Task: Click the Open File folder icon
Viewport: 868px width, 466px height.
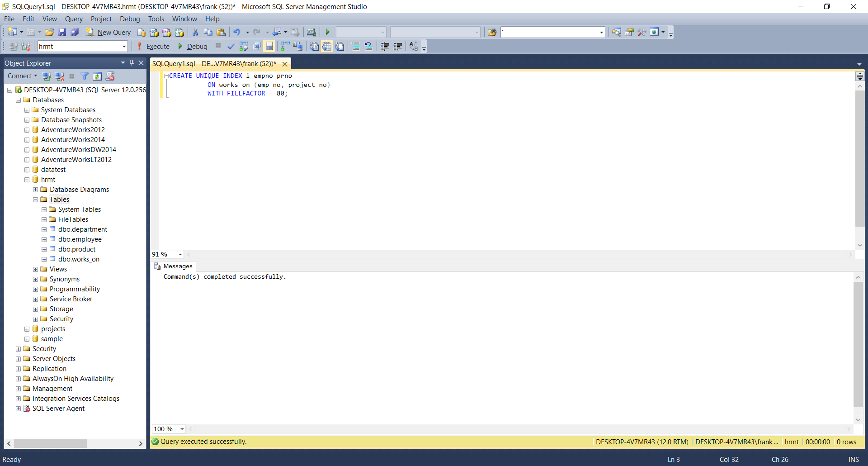Action: (x=49, y=32)
